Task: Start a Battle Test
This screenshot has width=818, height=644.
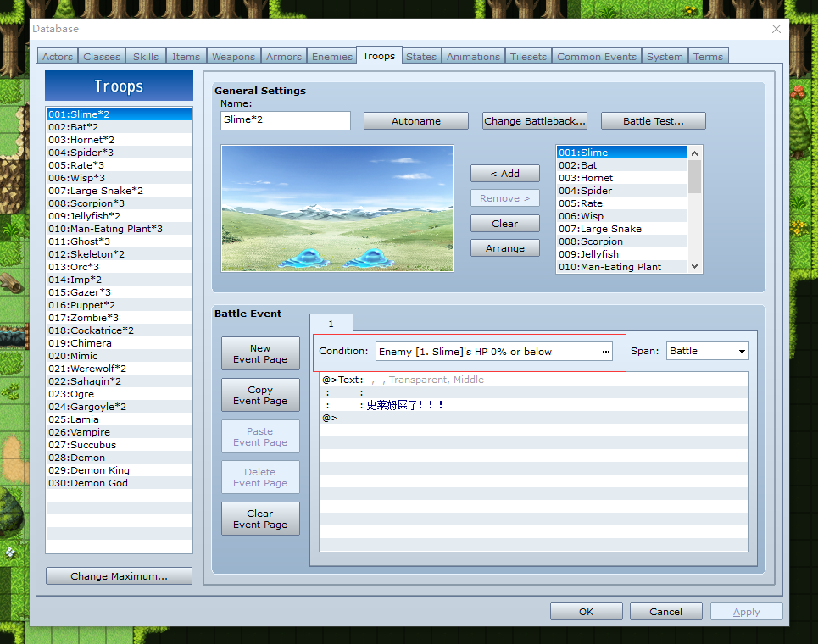Action: coord(654,121)
